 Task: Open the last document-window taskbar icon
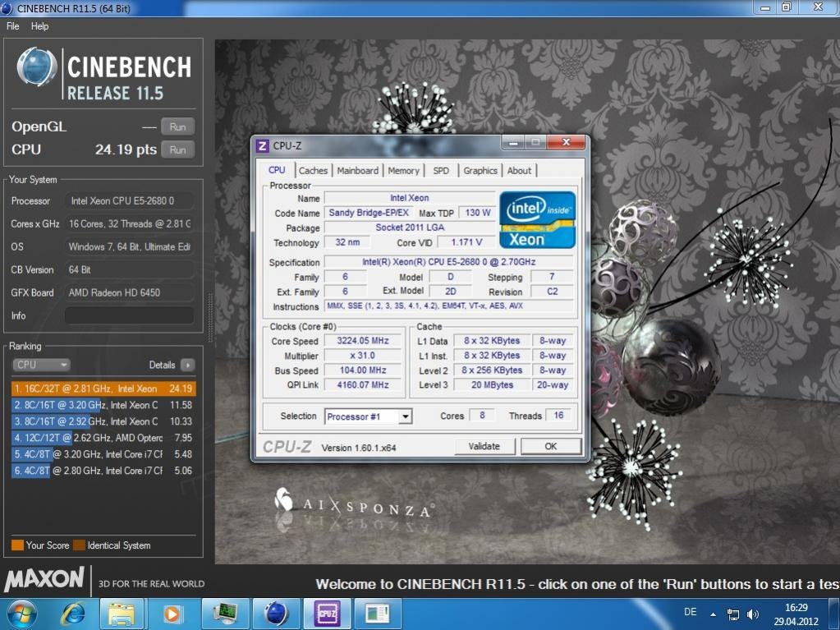378,614
